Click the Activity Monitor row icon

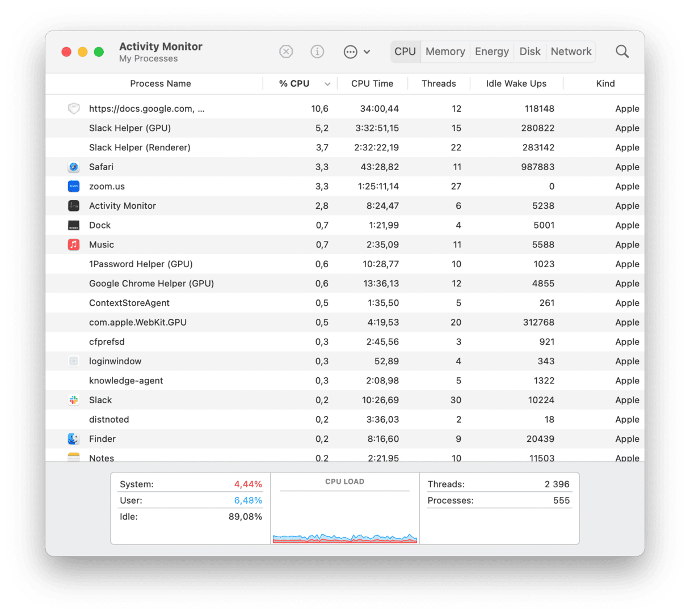pyautogui.click(x=74, y=206)
